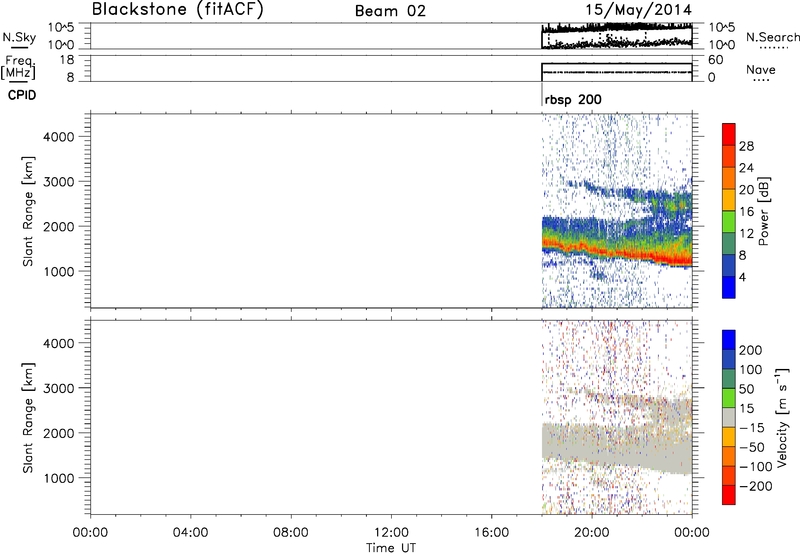Click the red swatch of the power color bar

(x=729, y=134)
